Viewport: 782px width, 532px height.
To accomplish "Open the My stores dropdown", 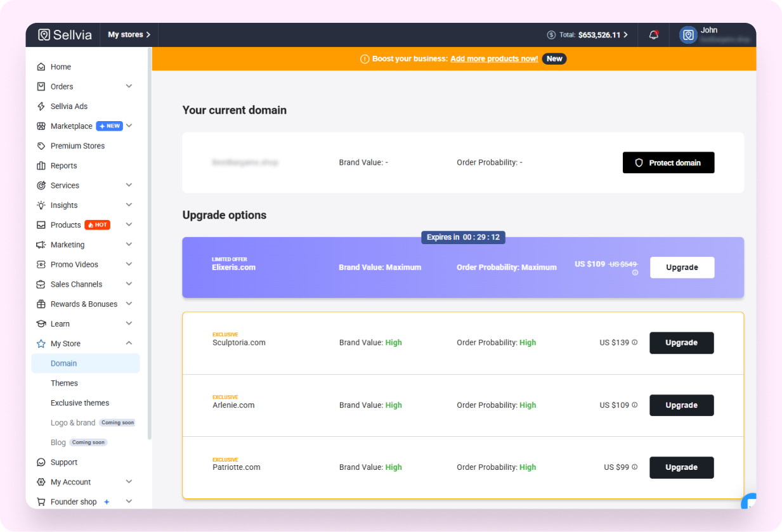I will pos(129,35).
